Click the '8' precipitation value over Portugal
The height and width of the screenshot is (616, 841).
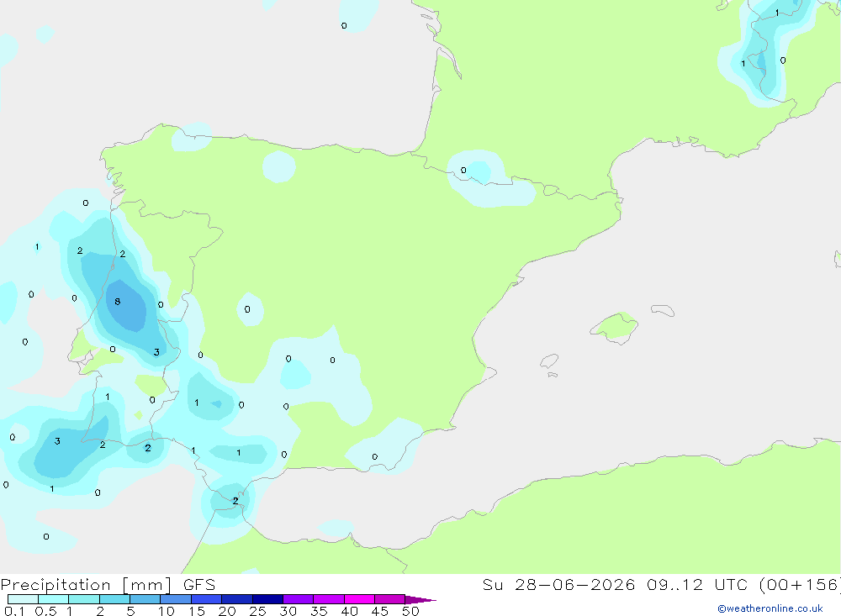118,302
